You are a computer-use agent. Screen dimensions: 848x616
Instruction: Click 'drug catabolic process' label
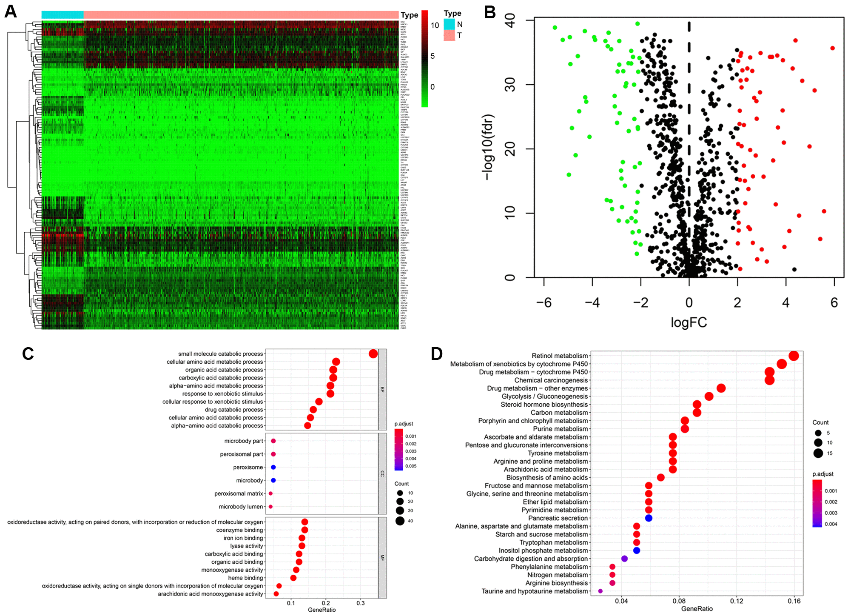(x=234, y=410)
